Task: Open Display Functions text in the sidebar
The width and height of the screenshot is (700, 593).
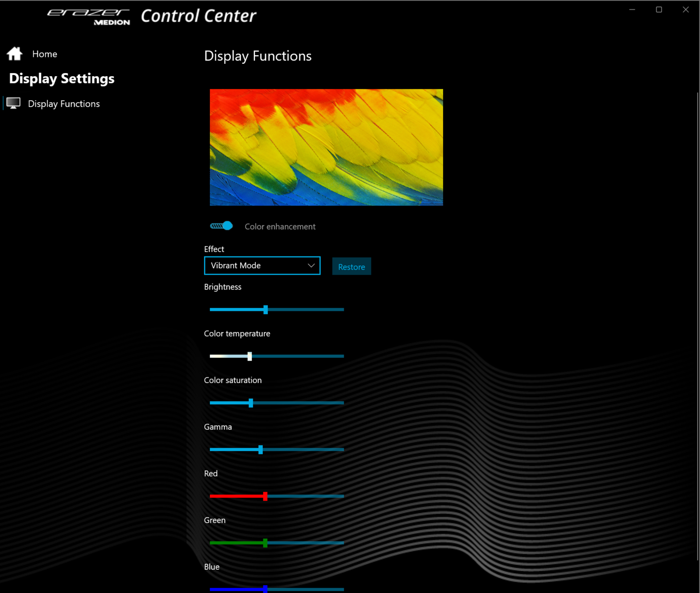Action: (64, 104)
